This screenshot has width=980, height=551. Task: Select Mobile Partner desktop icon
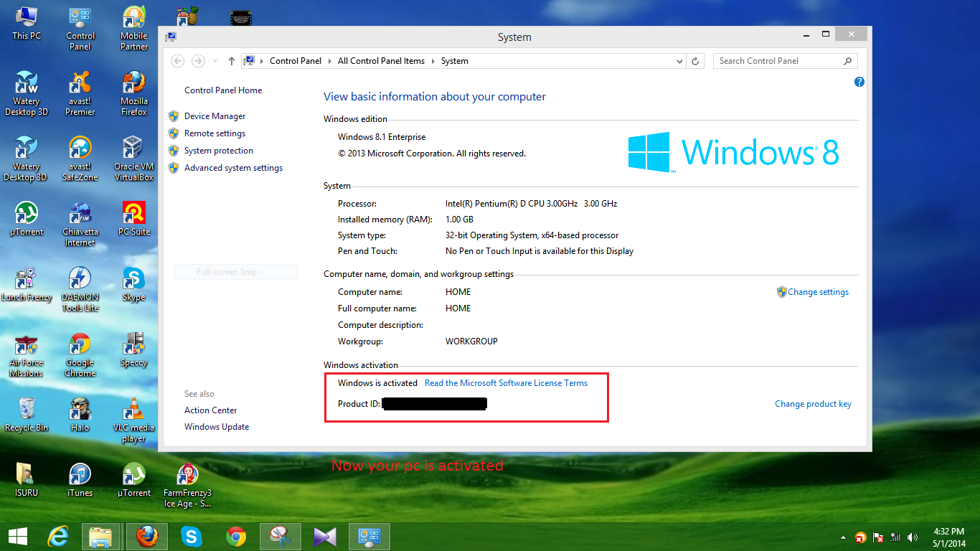coord(134,29)
